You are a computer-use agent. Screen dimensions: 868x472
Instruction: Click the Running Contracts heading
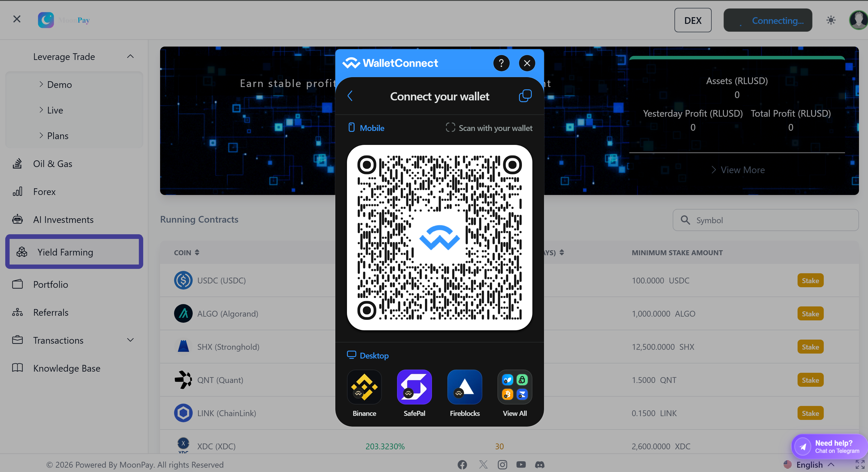click(x=199, y=219)
